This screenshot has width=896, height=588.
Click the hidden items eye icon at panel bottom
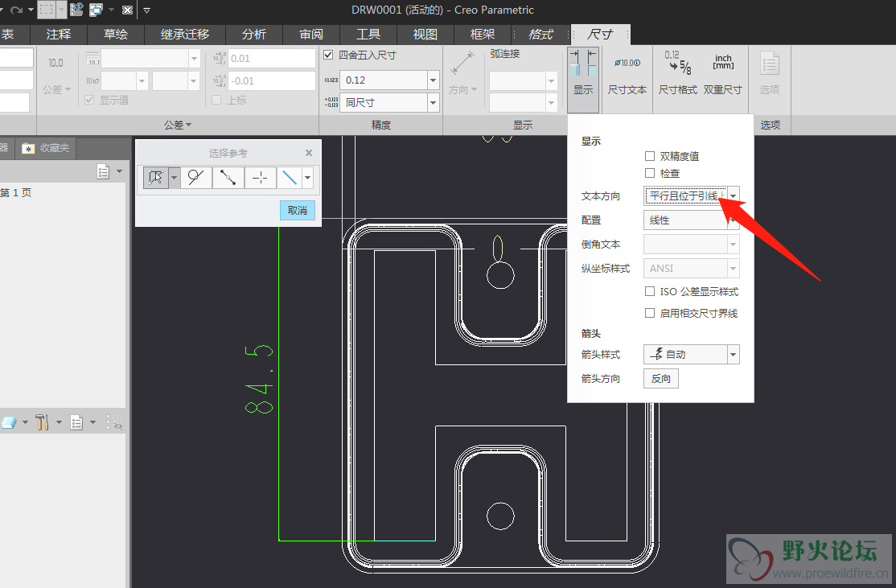114,423
